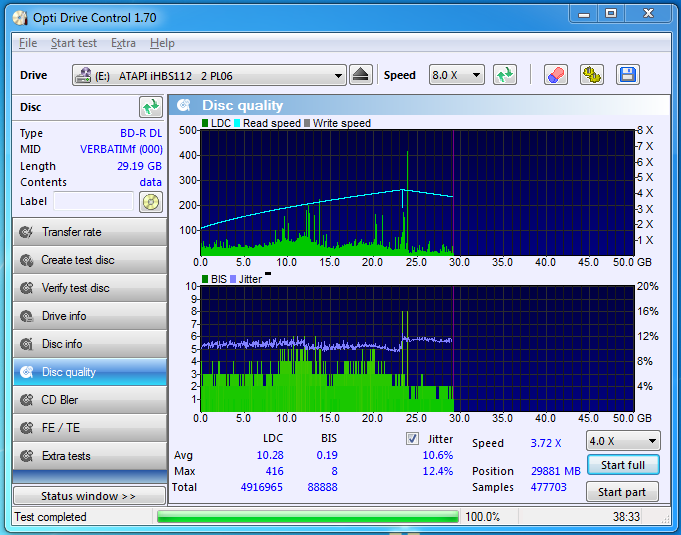Viewport: 681px width, 535px height.
Task: Expand the Status window panel
Action: click(89, 496)
